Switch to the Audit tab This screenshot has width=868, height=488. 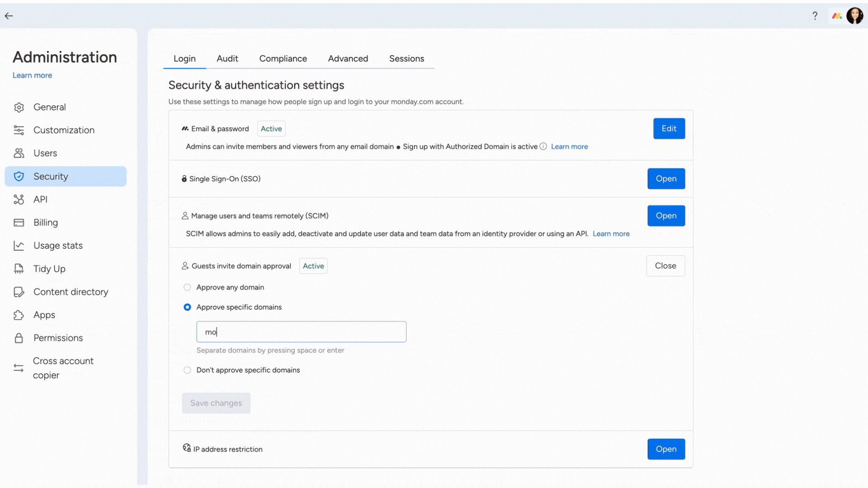pos(227,58)
